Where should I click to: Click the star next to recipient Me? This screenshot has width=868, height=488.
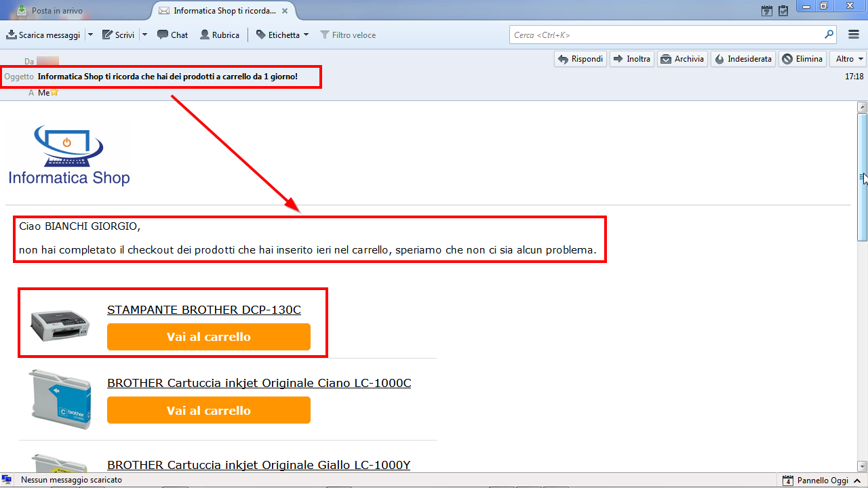pyautogui.click(x=55, y=92)
